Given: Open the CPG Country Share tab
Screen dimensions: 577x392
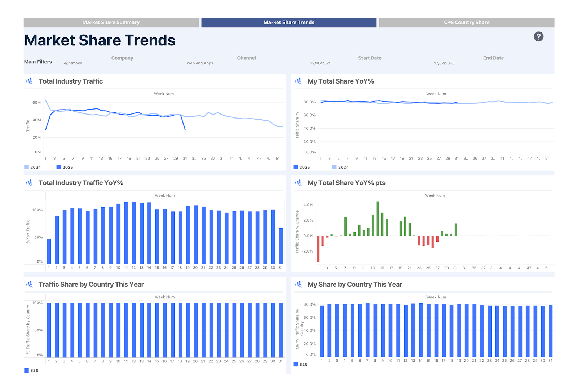Looking at the screenshot, I should [x=467, y=22].
